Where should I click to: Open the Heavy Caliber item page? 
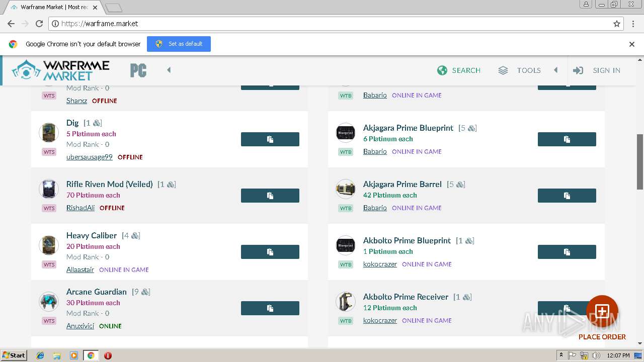(x=92, y=235)
